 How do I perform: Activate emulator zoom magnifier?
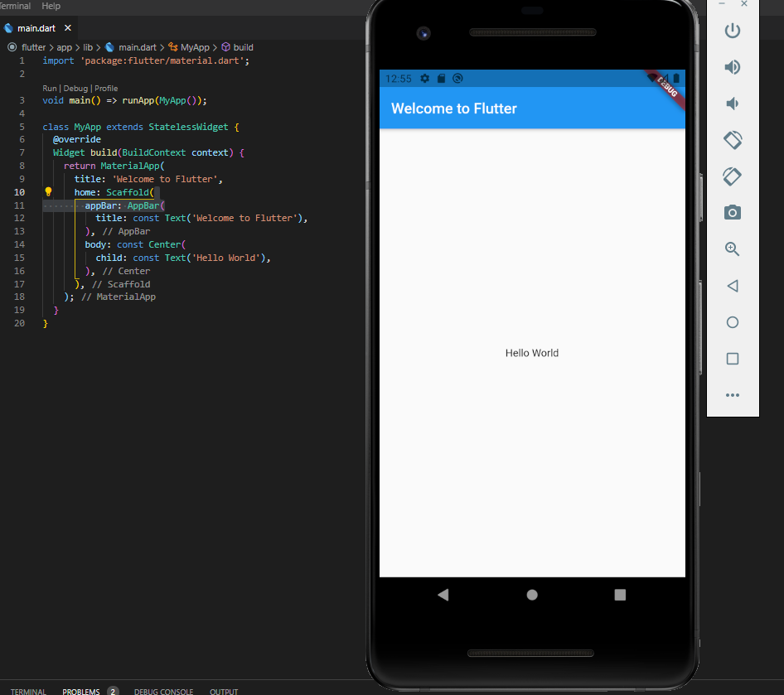tap(732, 249)
